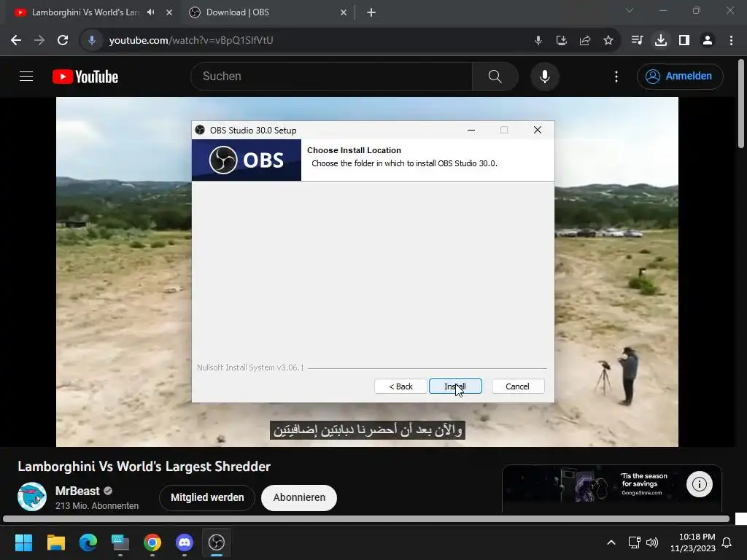Image resolution: width=747 pixels, height=560 pixels.
Task: Start YouTube voice search microphone
Action: (x=544, y=76)
